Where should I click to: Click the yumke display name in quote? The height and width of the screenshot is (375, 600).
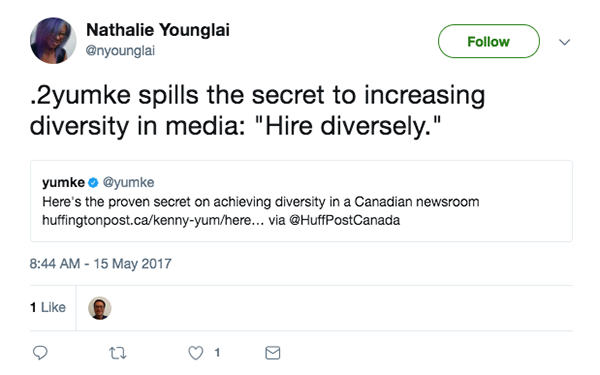[x=63, y=182]
